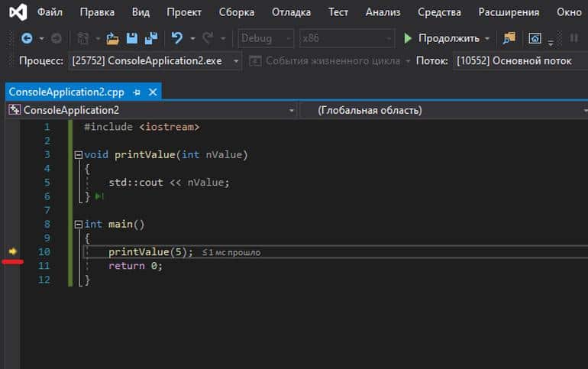Click the lifecycle events icon

[255, 61]
